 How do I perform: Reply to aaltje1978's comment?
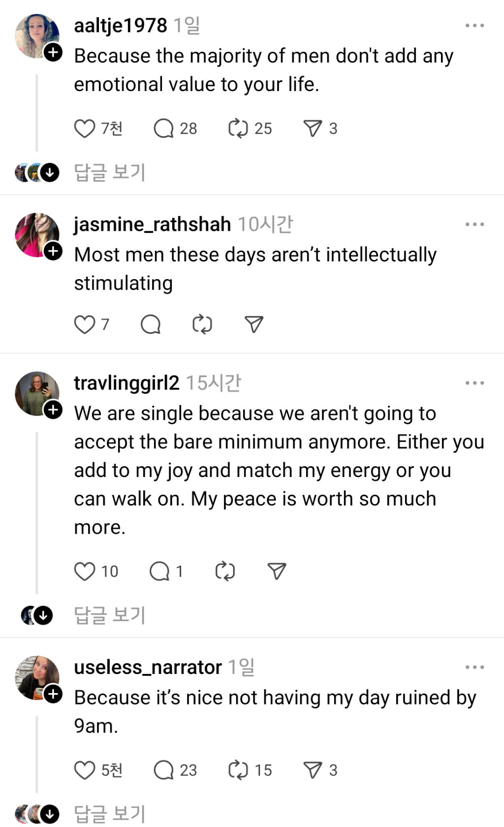point(163,128)
